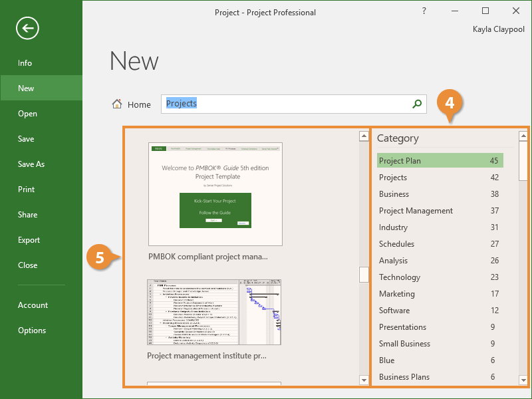The image size is (532, 399).
Task: Click the search magnifier icon
Action: [417, 104]
